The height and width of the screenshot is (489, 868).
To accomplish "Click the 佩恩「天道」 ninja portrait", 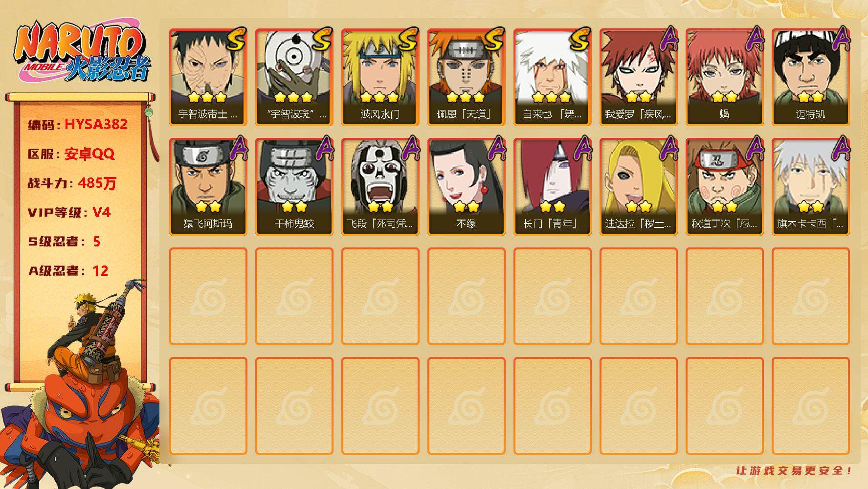I will [466, 77].
